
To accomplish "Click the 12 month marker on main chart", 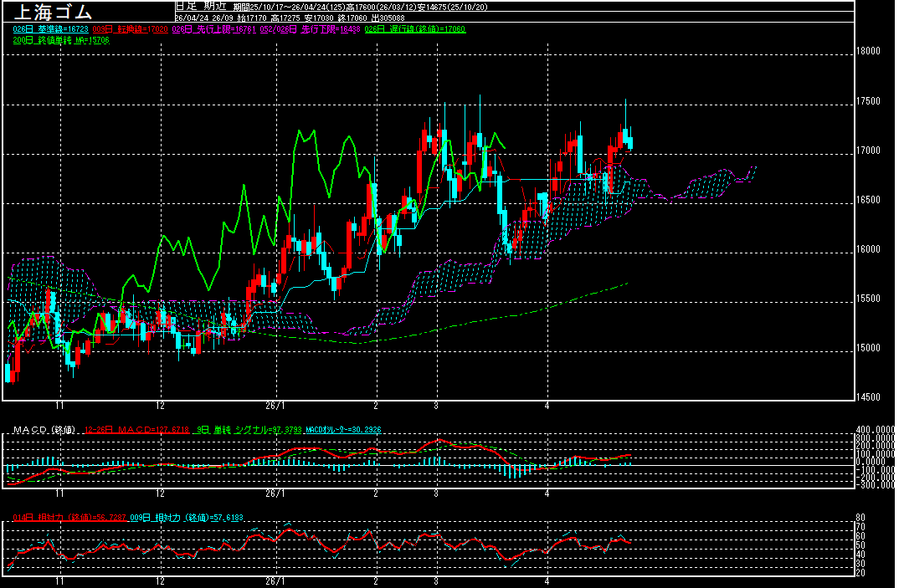I will point(160,404).
